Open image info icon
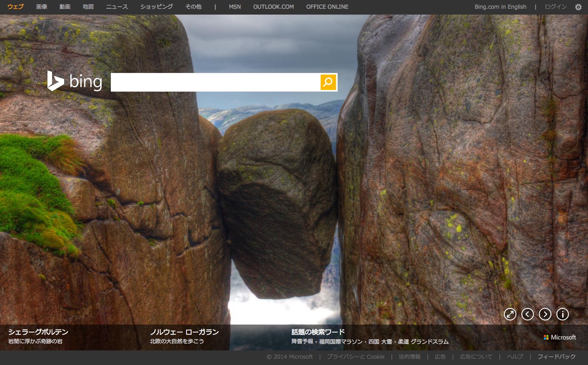Image resolution: width=588 pixels, height=365 pixels. [563, 314]
